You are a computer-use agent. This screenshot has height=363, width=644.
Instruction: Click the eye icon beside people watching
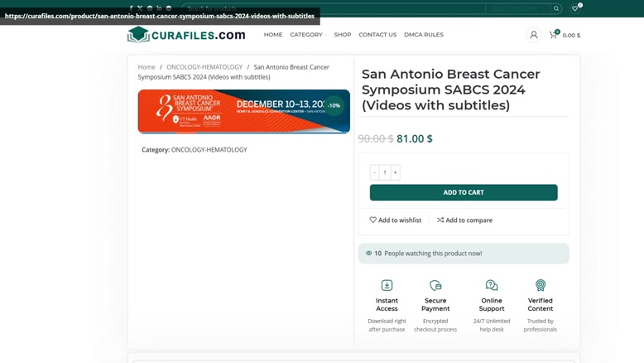click(x=369, y=254)
